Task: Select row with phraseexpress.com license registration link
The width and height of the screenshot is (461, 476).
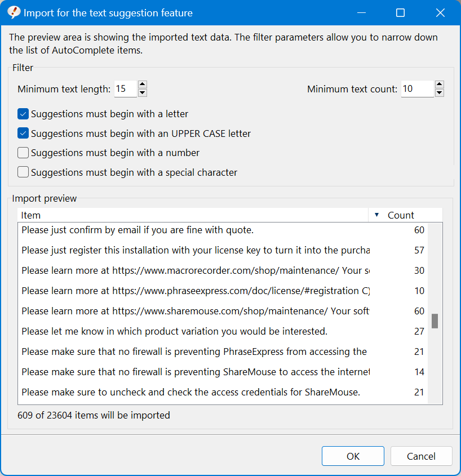Action: click(x=223, y=291)
